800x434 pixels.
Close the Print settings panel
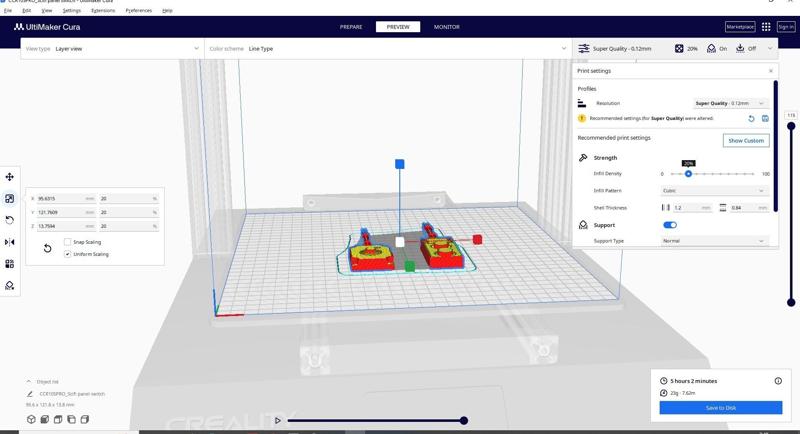pyautogui.click(x=770, y=71)
